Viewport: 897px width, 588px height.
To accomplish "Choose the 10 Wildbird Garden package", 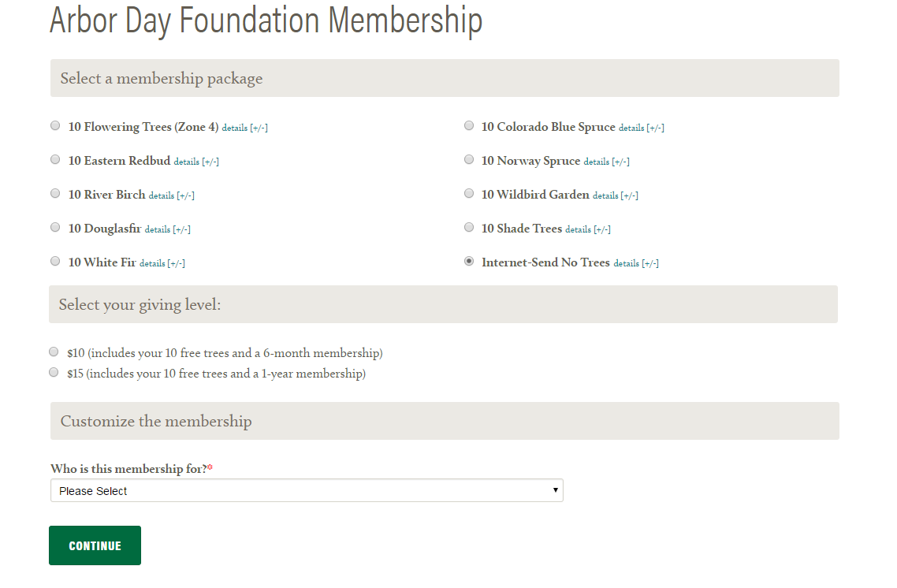I will (468, 193).
